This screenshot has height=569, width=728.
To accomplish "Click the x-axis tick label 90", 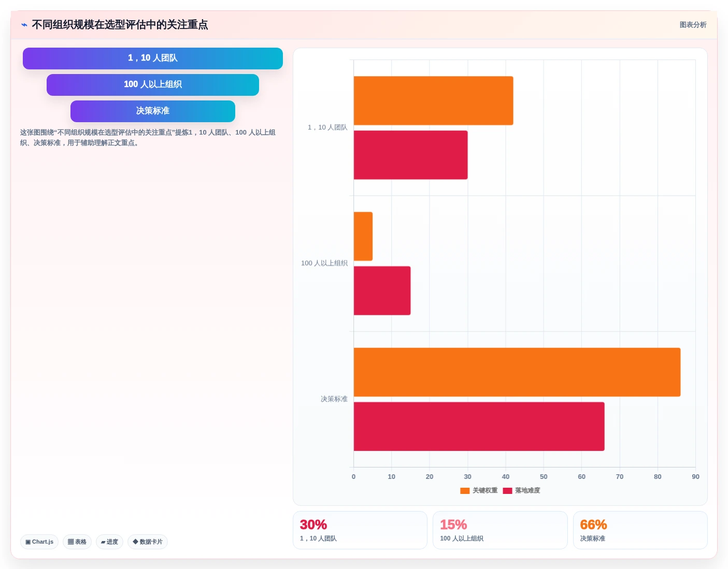I will (695, 477).
